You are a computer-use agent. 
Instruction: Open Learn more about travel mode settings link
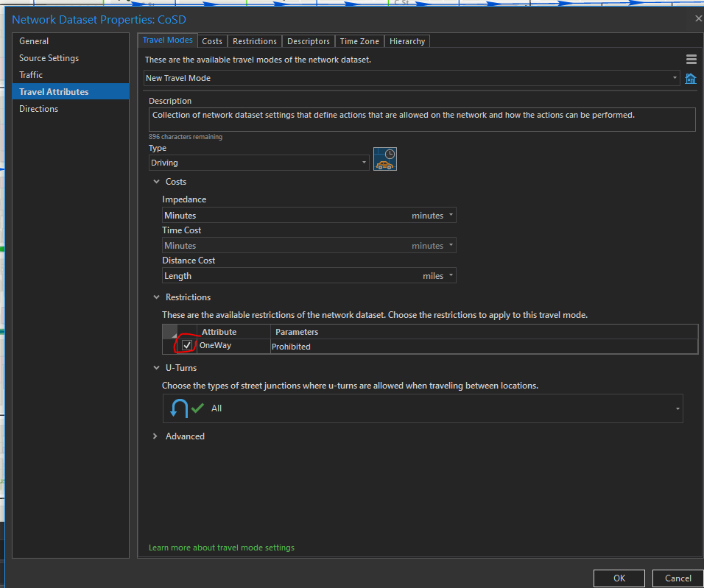coord(221,548)
